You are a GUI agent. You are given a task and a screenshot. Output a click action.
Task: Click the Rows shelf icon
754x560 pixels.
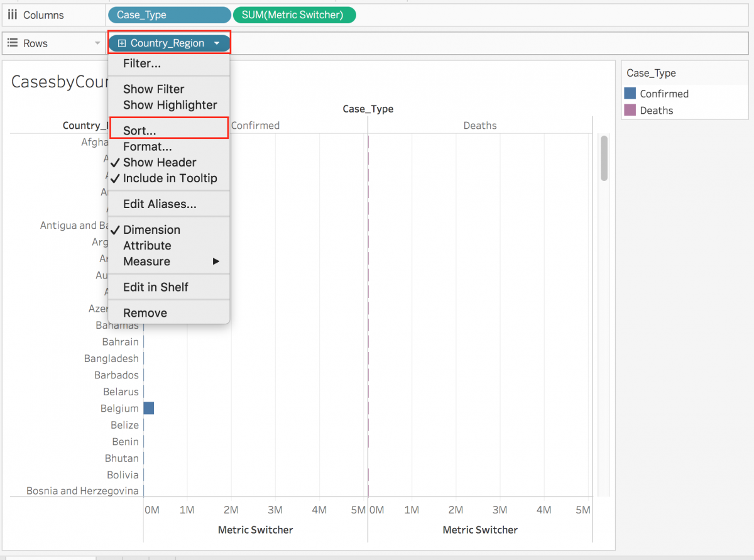11,43
